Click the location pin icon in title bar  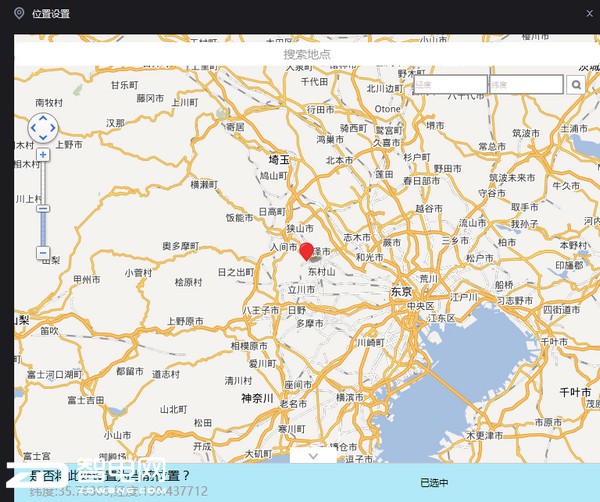(x=19, y=13)
